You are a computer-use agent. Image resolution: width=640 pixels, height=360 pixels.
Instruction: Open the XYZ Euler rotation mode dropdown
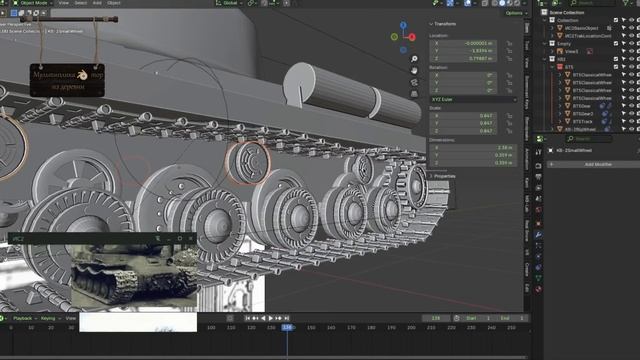click(x=473, y=99)
